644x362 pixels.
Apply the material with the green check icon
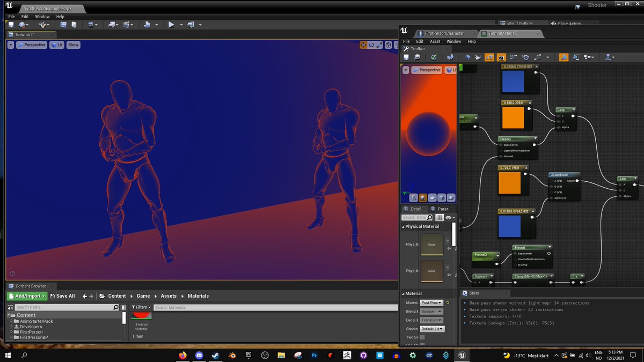point(433,57)
